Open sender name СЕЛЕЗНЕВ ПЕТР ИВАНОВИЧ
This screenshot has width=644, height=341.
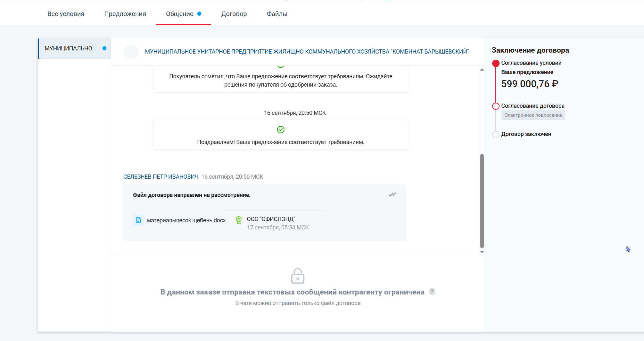point(161,177)
